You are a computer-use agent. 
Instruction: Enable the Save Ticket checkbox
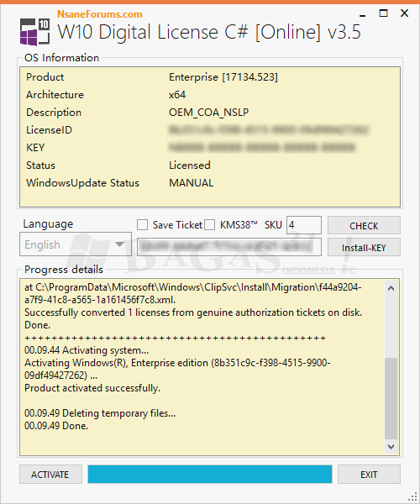coord(142,224)
